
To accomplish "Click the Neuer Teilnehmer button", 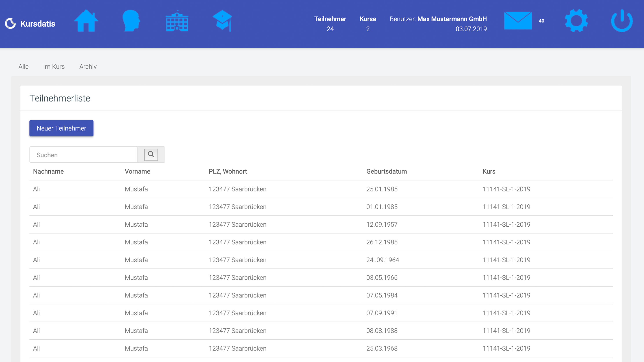I will 61,128.
